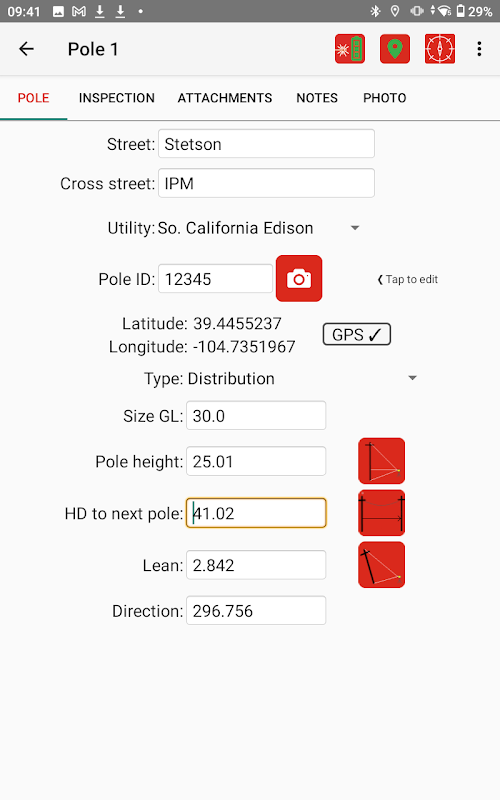Open the green map pin location icon
The image size is (500, 800).
[x=395, y=49]
